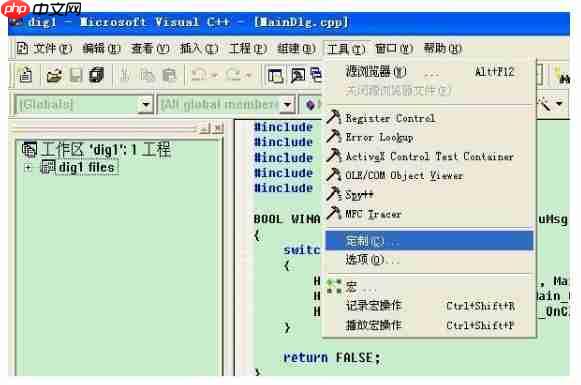The height and width of the screenshot is (385, 581).
Task: Launch Spy++ from the Tools menu
Action: coord(429,195)
